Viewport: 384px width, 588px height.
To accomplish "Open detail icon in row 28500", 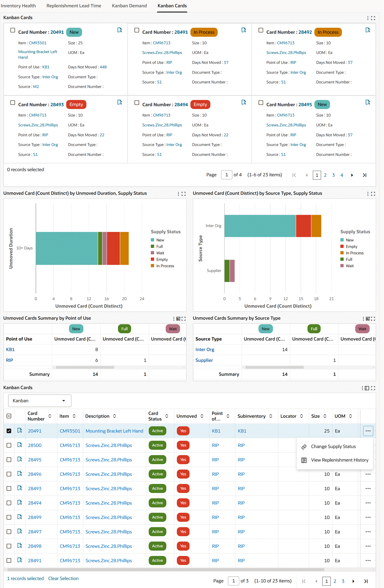I will click(20, 445).
